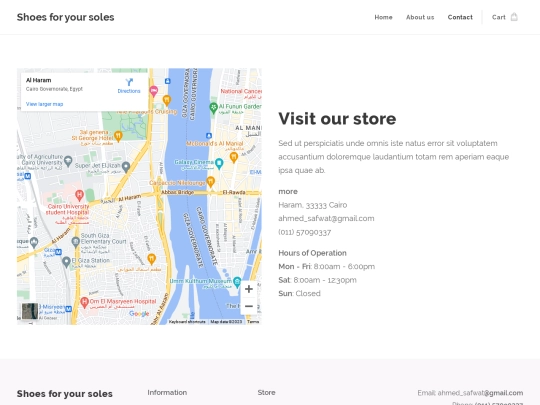Click the Giza metro station icon
The height and width of the screenshot is (405, 540).
(59, 252)
